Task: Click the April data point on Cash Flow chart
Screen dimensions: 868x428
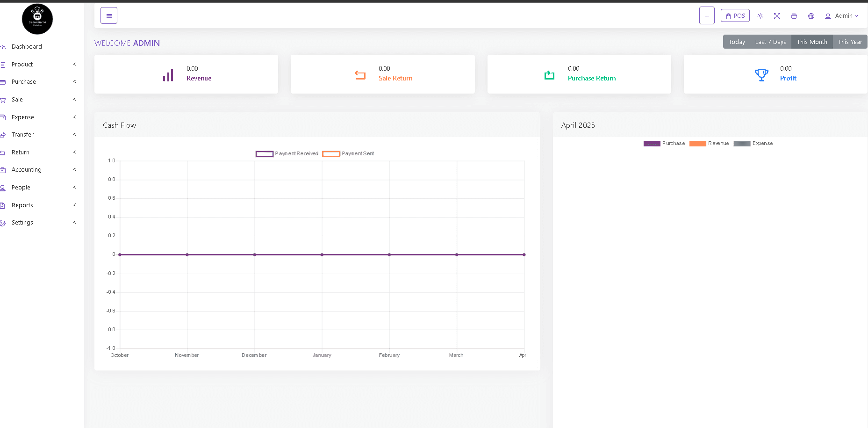Action: tap(524, 255)
